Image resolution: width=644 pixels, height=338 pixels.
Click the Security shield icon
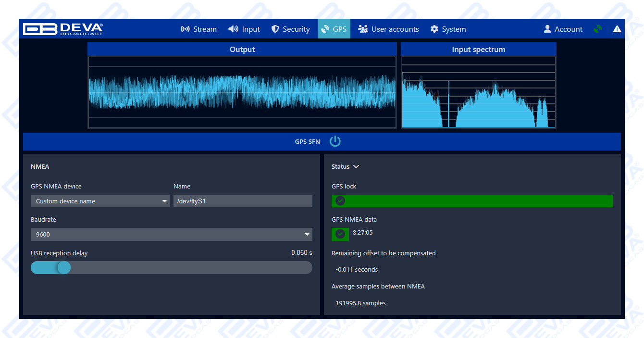pos(274,29)
